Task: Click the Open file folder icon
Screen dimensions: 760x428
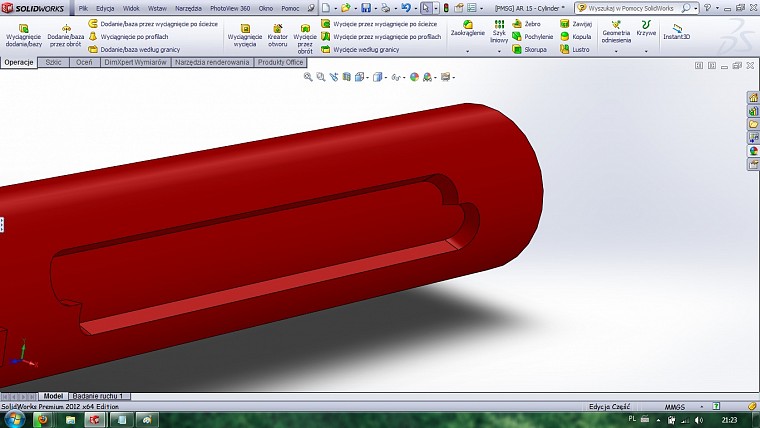Action: tap(346, 8)
